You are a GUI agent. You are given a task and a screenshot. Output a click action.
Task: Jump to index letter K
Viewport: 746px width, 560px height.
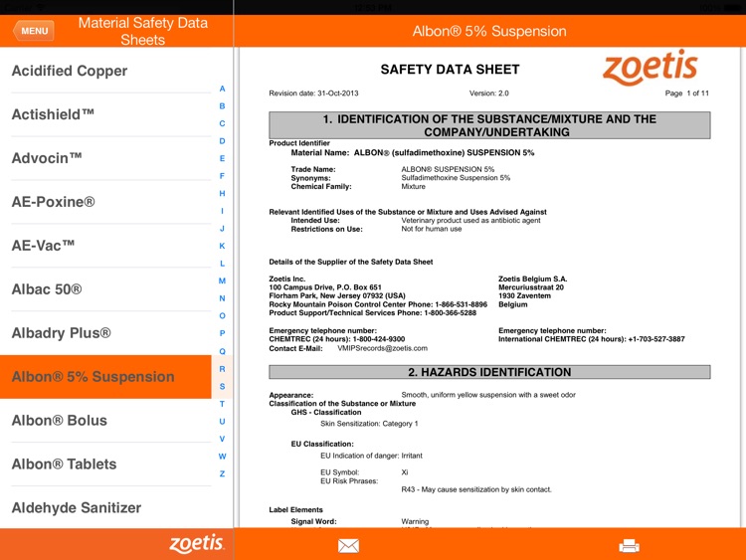tap(222, 246)
